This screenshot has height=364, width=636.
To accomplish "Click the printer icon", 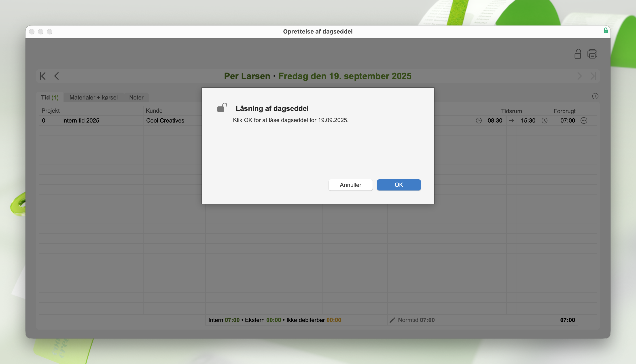I will point(592,54).
